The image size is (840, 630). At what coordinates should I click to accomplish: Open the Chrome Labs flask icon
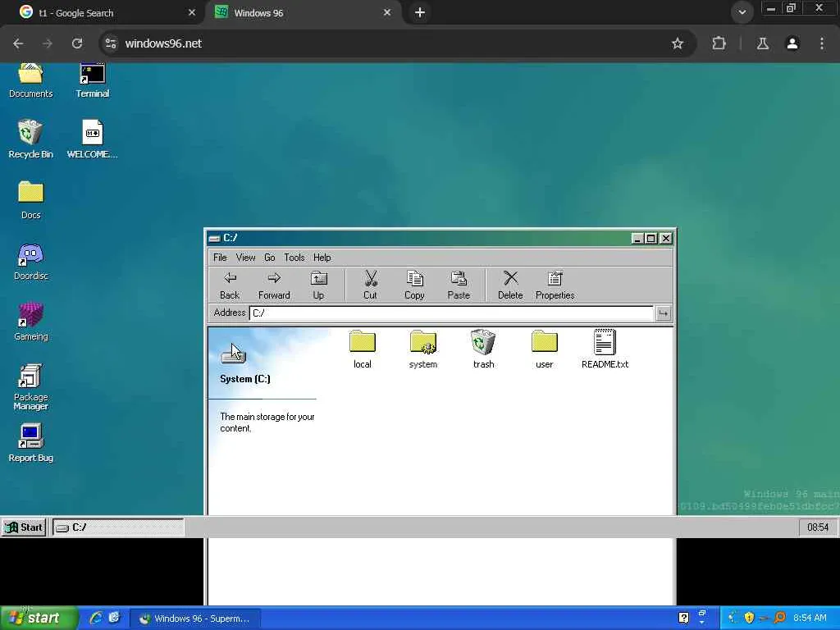pos(763,43)
